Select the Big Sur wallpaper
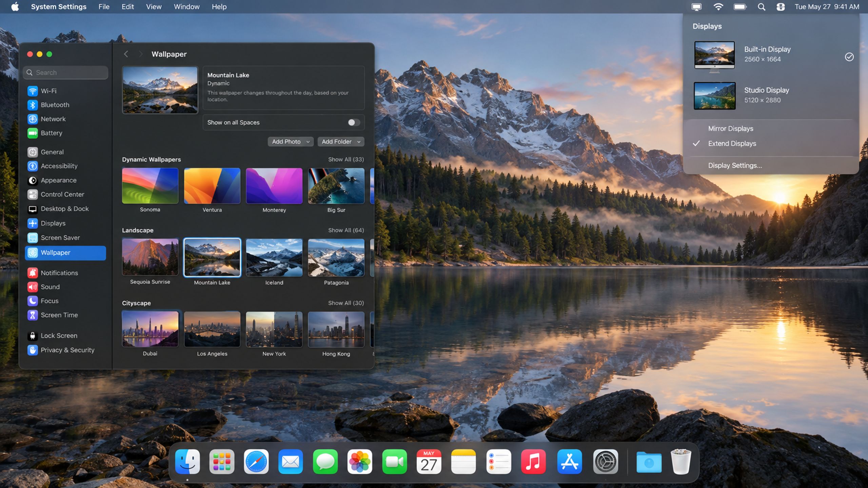 [x=336, y=186]
